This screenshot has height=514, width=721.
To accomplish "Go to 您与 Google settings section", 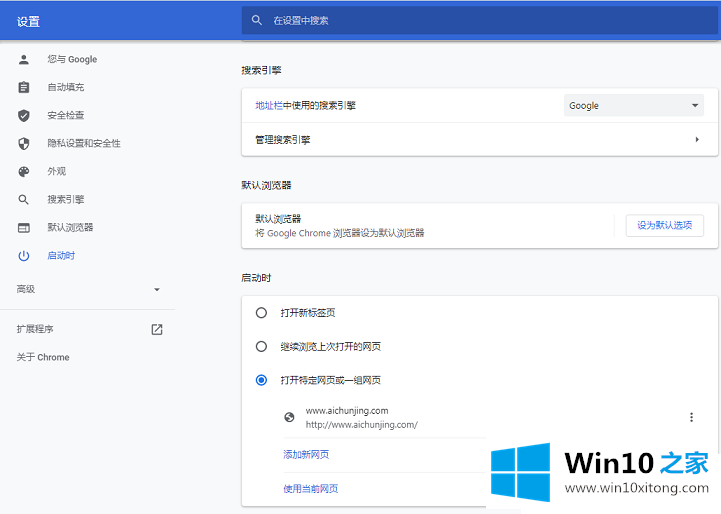I will [x=72, y=59].
